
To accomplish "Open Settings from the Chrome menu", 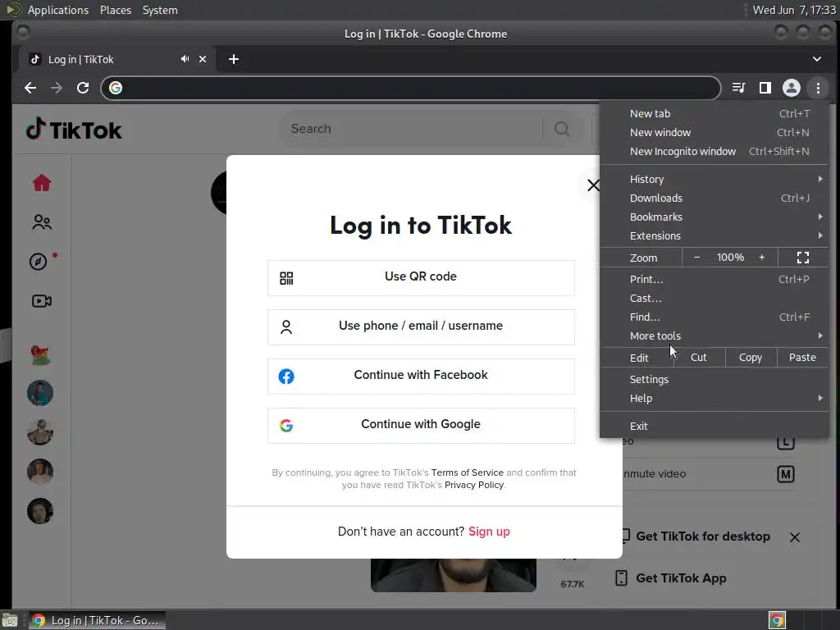I will pos(714,379).
